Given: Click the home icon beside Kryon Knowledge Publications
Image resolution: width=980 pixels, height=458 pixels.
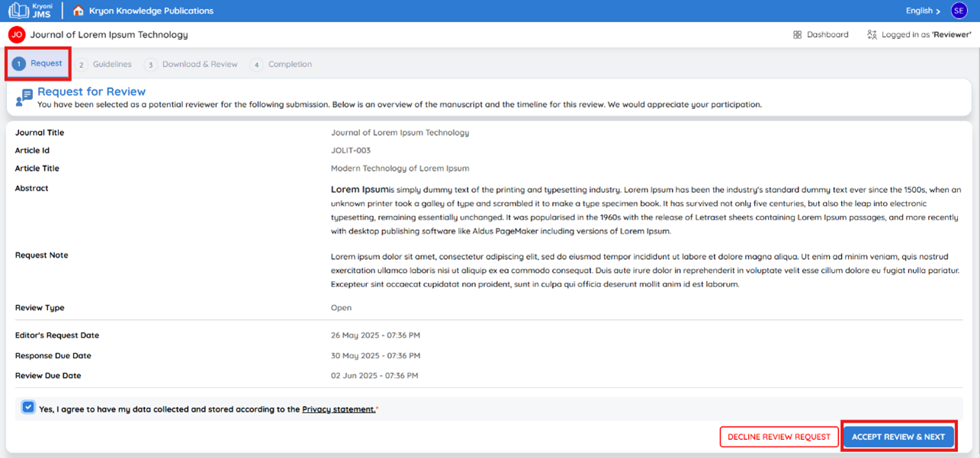Looking at the screenshot, I should click(x=78, y=11).
